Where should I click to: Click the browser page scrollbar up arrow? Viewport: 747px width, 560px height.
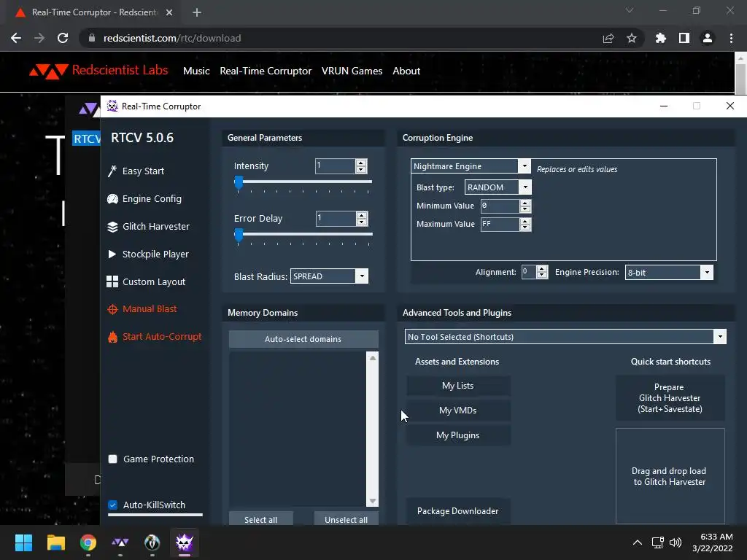[x=740, y=58]
